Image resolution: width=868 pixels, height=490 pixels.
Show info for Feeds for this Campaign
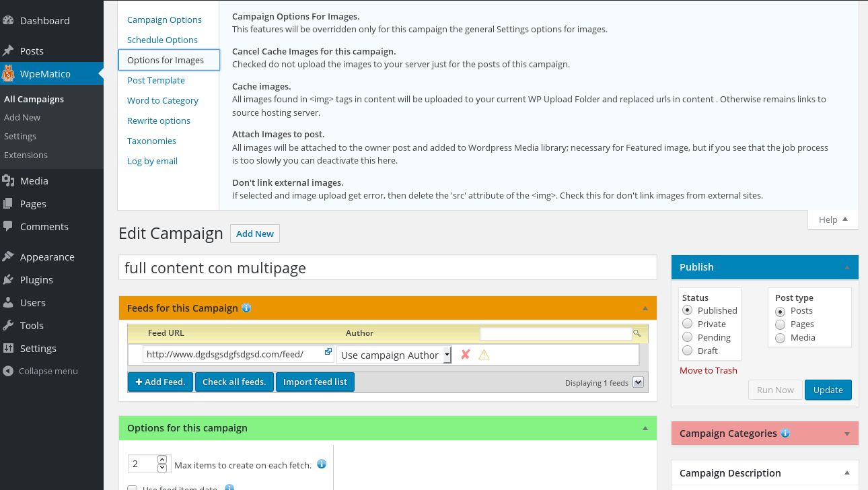click(x=246, y=308)
